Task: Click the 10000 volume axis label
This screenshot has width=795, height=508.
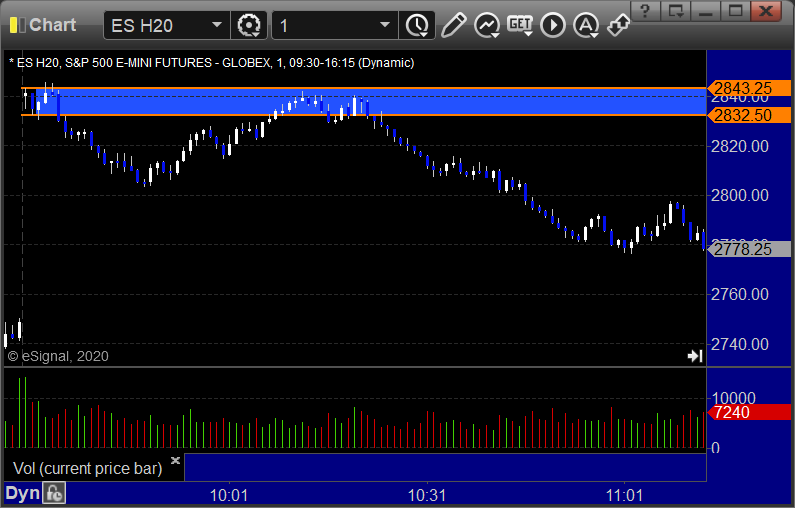Action: click(734, 397)
